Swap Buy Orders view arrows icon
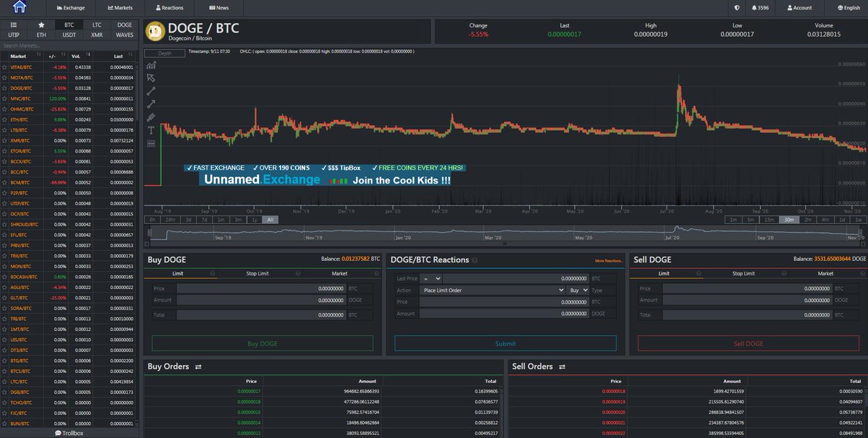The height and width of the screenshot is (438, 868). click(198, 367)
